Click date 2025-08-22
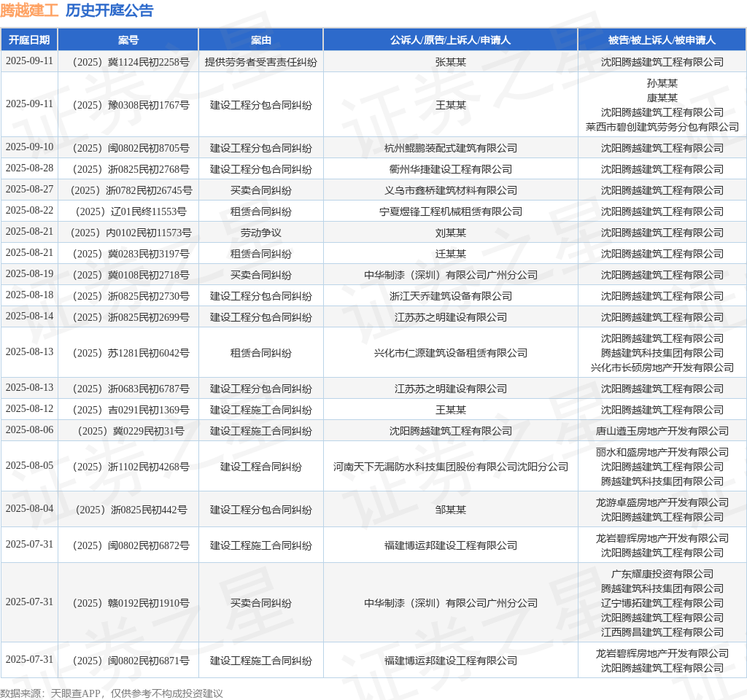Viewport: 747px width, 700px height. (x=29, y=210)
